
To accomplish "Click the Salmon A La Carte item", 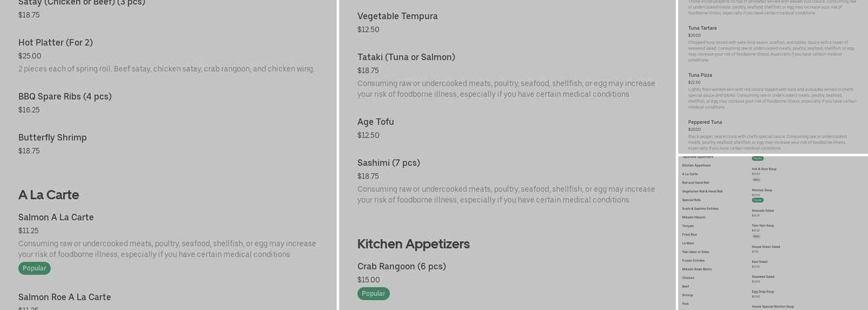I will (56, 218).
